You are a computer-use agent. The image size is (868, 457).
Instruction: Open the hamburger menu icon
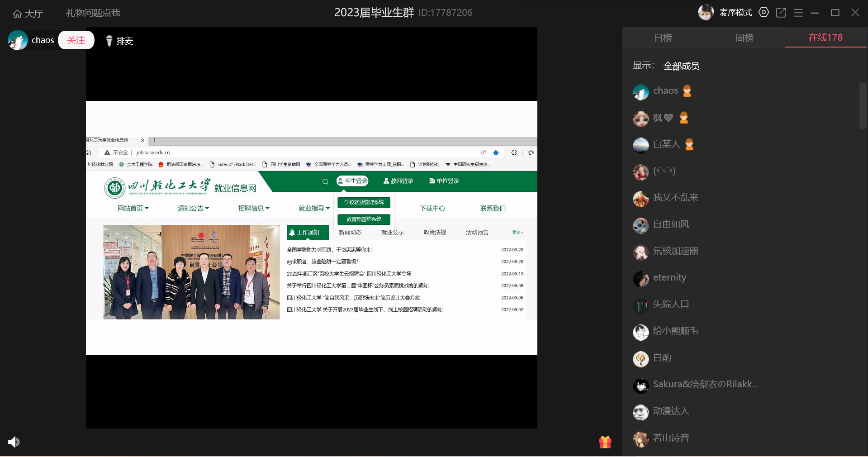coord(798,13)
